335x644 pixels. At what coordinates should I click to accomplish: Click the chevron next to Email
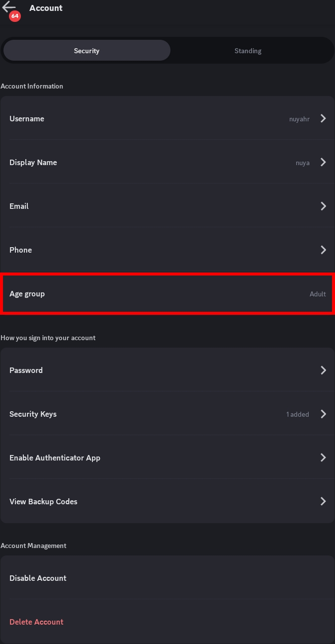click(x=323, y=206)
